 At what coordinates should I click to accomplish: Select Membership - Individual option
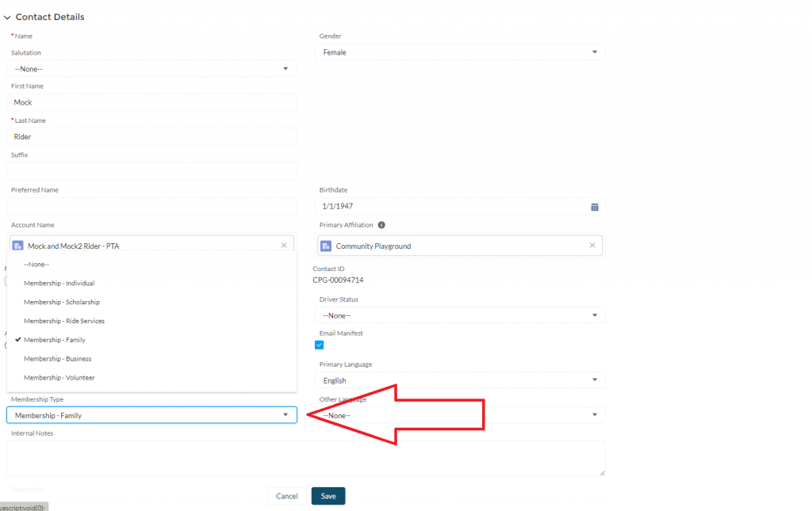coord(59,283)
